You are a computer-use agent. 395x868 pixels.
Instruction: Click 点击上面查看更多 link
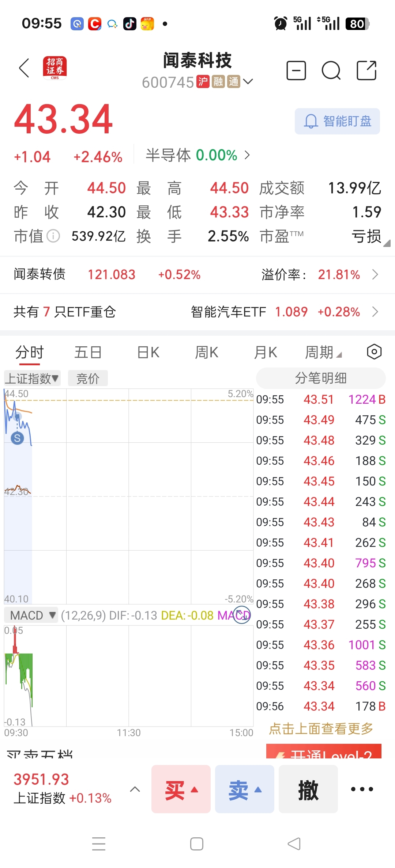point(321,729)
